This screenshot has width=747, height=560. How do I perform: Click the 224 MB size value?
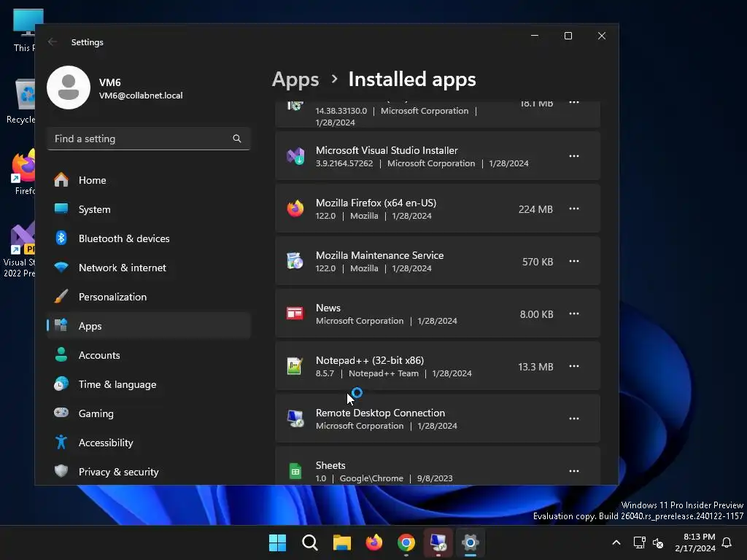535,209
